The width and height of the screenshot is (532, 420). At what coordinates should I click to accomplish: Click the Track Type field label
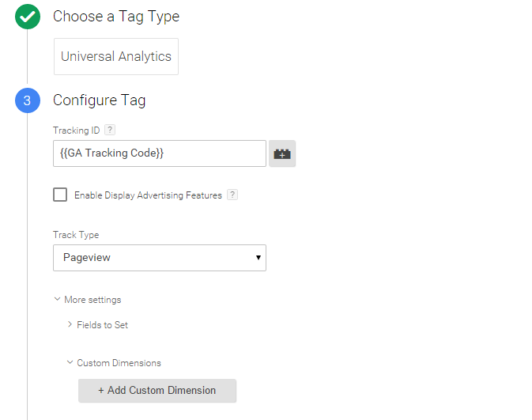coord(76,235)
